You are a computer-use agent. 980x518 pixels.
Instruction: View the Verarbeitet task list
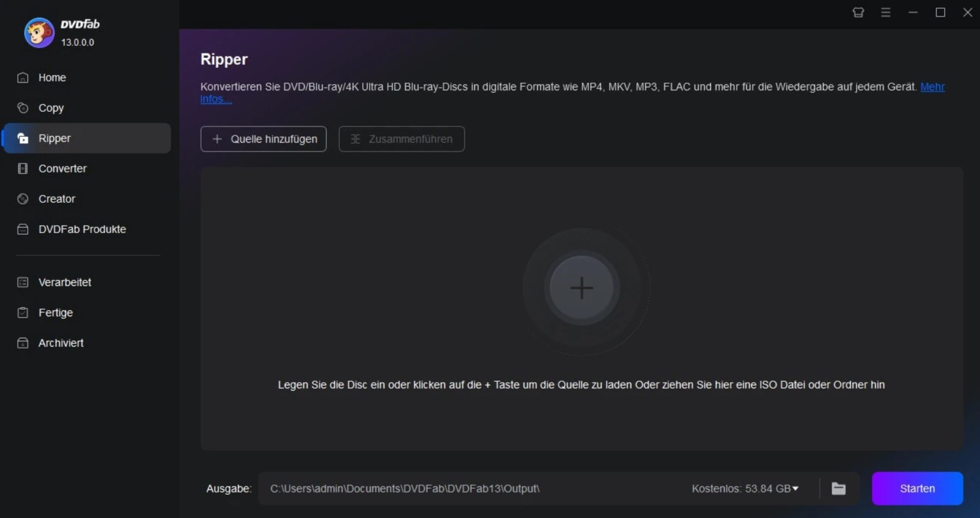(x=87, y=282)
